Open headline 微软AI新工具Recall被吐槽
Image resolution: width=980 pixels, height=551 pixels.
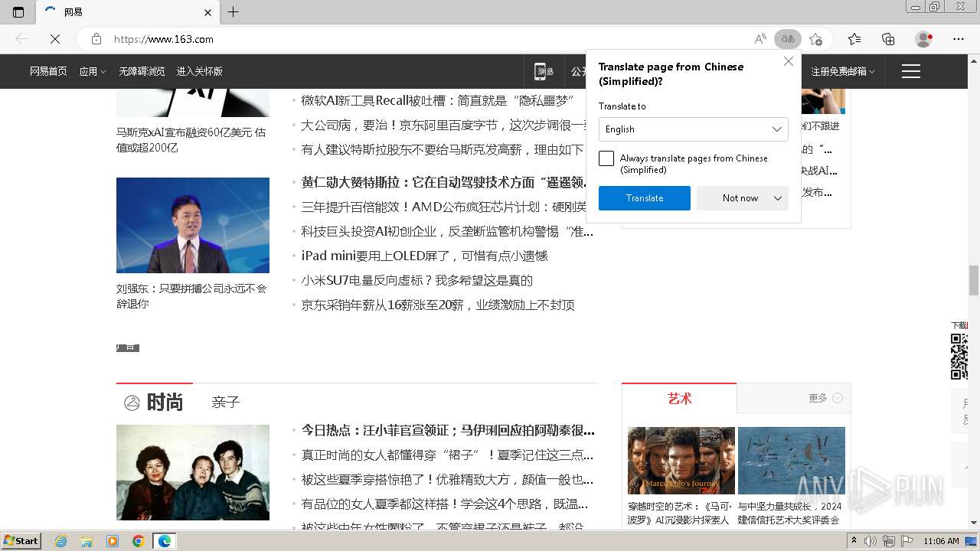(x=438, y=100)
